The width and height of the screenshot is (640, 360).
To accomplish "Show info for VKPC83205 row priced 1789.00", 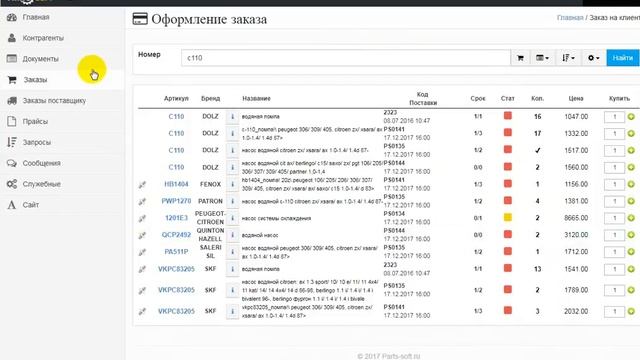I will 232,290.
